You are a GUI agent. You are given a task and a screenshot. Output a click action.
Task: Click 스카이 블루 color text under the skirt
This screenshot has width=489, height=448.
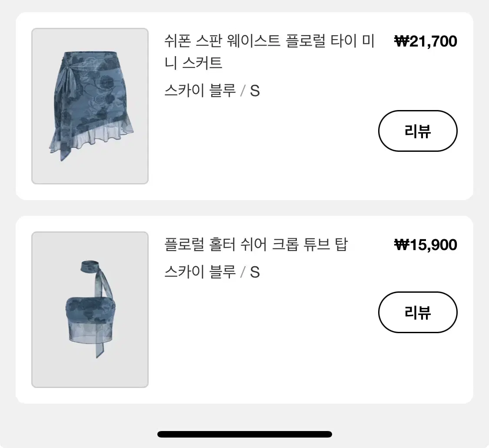[x=200, y=90]
